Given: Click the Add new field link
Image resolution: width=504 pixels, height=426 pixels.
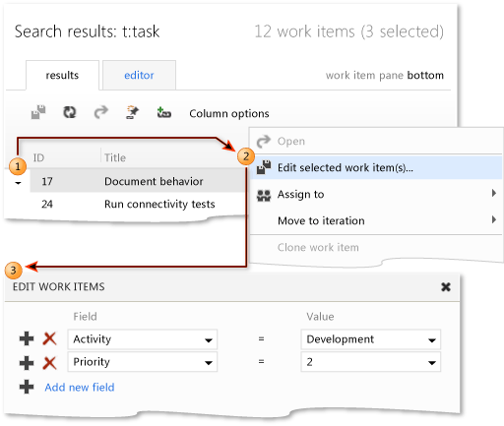Looking at the screenshot, I should coord(80,388).
